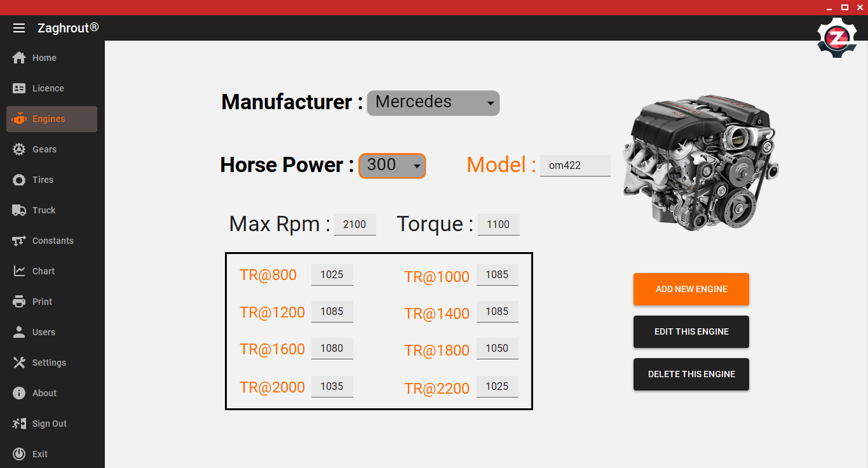Click the Zaghrout® title text
The width and height of the screenshot is (868, 468).
coord(68,28)
